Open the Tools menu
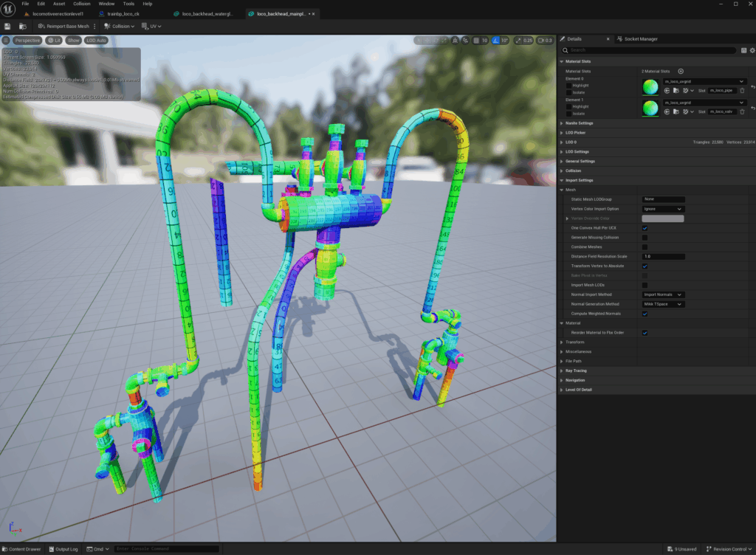The height and width of the screenshot is (555, 756). click(x=128, y=4)
